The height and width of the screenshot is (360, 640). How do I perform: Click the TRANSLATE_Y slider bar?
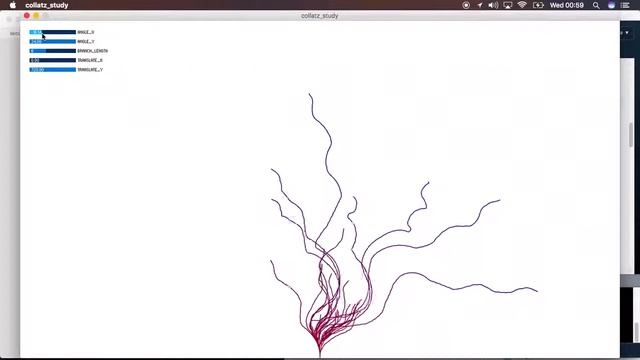[53, 69]
